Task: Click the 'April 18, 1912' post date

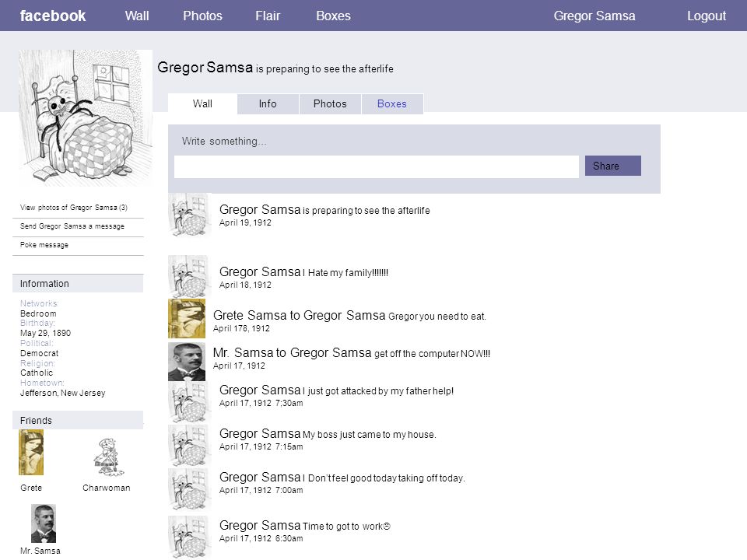Action: point(245,285)
